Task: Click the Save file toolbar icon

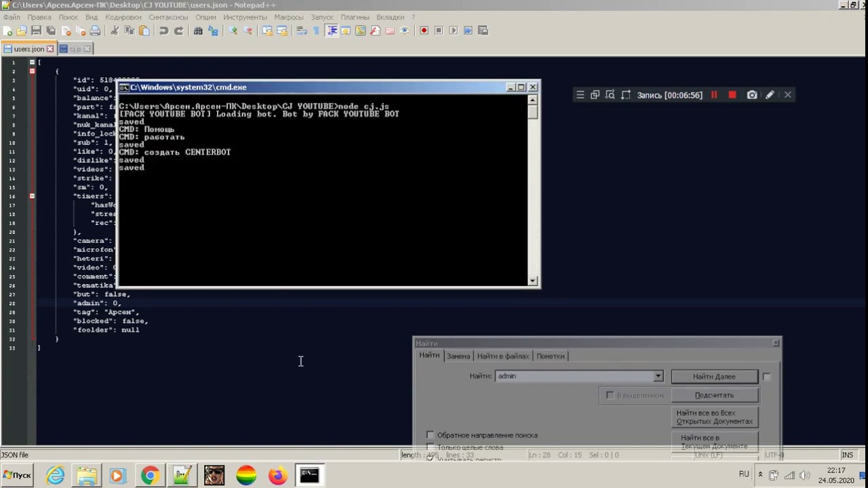Action: tap(37, 30)
